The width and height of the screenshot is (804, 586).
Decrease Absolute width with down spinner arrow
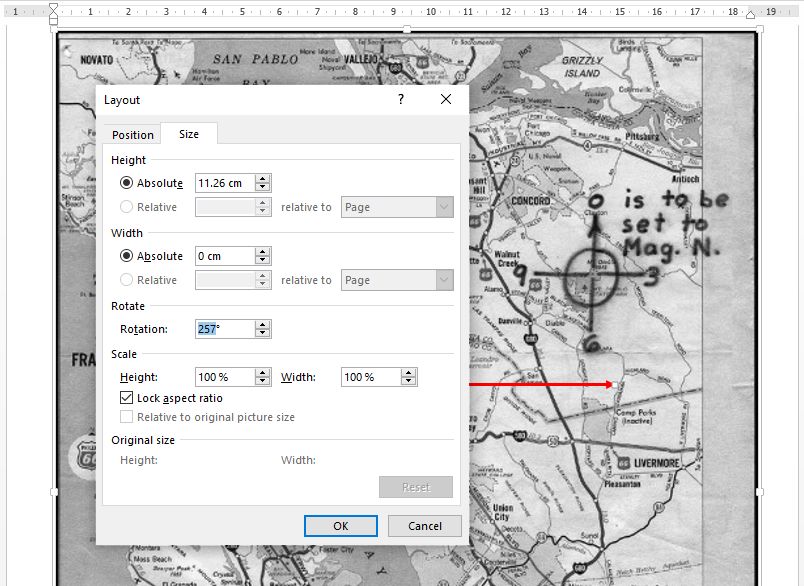(x=262, y=261)
